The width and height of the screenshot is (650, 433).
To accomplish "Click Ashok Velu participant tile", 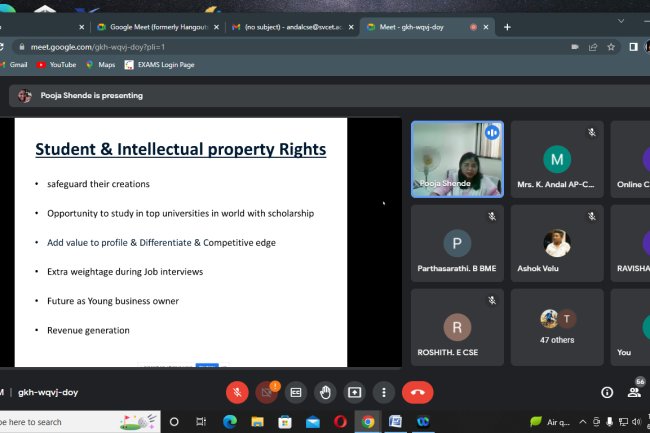I will (557, 243).
